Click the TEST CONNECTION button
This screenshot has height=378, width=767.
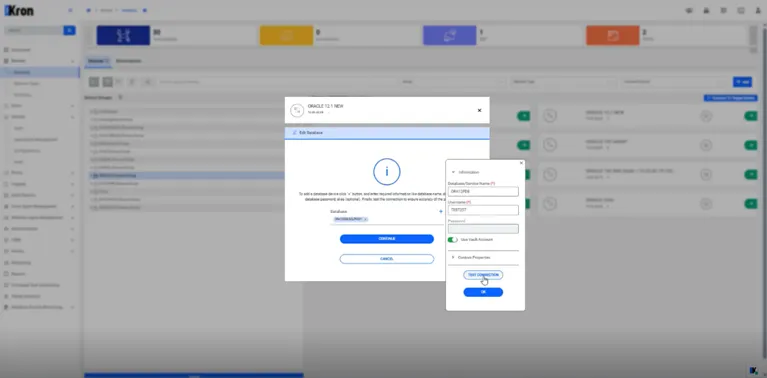coord(483,275)
